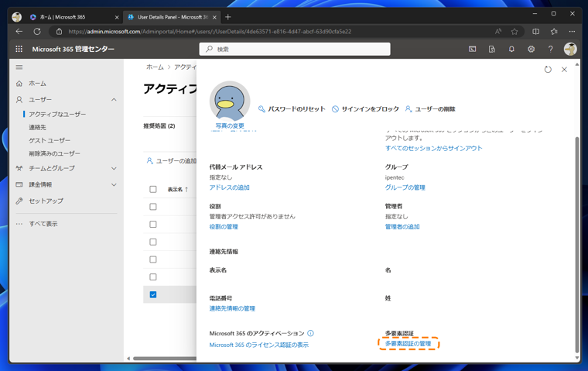Screen dimensions: 588x371
Task: Open ホーム in the left navigation
Action: click(x=37, y=84)
